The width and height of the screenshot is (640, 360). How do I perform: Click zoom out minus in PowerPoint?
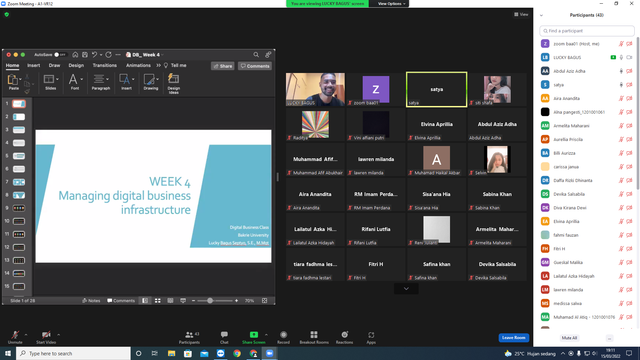pyautogui.click(x=193, y=301)
